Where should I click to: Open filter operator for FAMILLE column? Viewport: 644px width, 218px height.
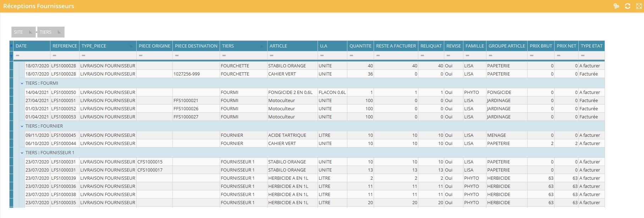[468, 56]
